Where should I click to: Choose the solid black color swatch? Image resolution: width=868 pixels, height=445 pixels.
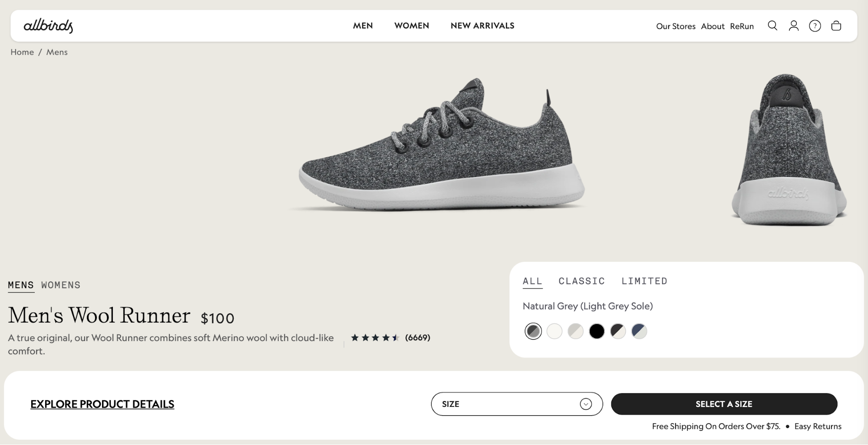pos(597,331)
